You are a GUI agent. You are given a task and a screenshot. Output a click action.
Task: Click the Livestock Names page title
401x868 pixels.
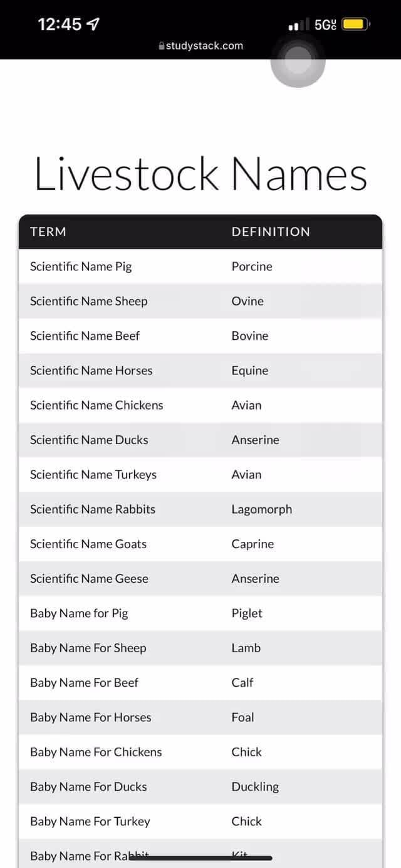(x=200, y=174)
